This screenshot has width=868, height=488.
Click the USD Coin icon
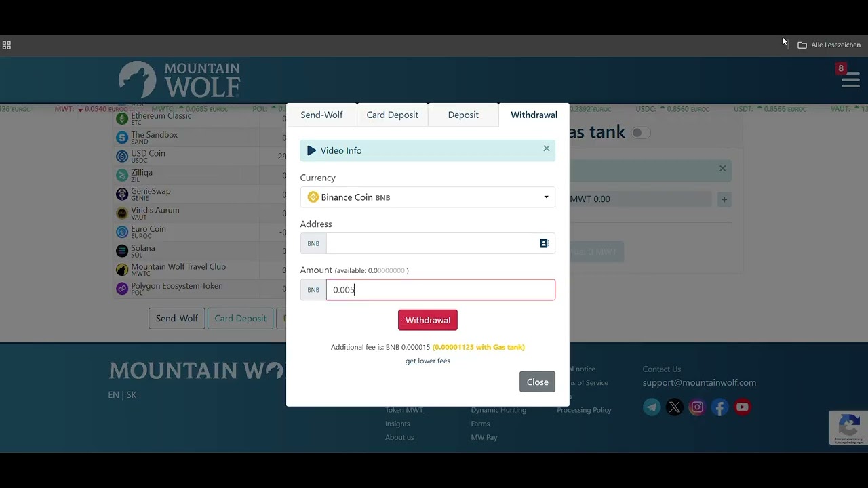(122, 157)
